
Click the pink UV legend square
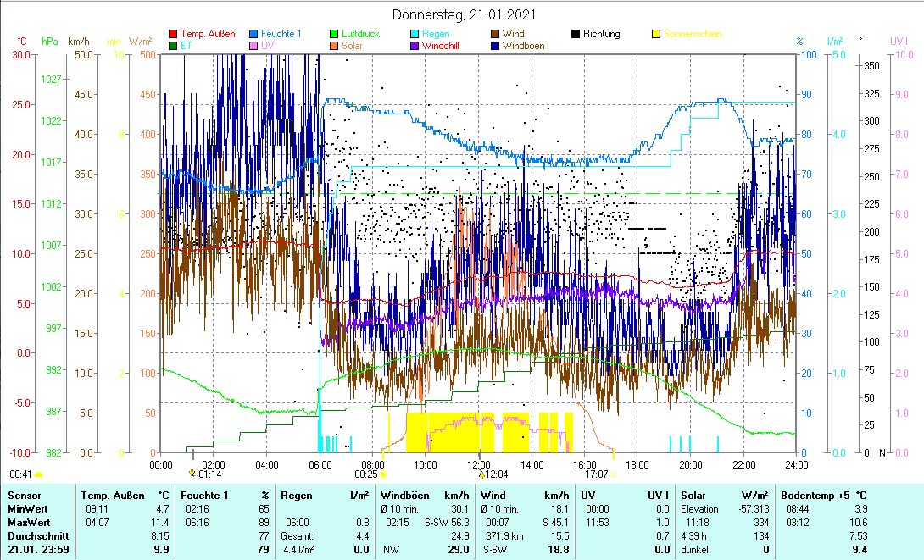coord(254,46)
